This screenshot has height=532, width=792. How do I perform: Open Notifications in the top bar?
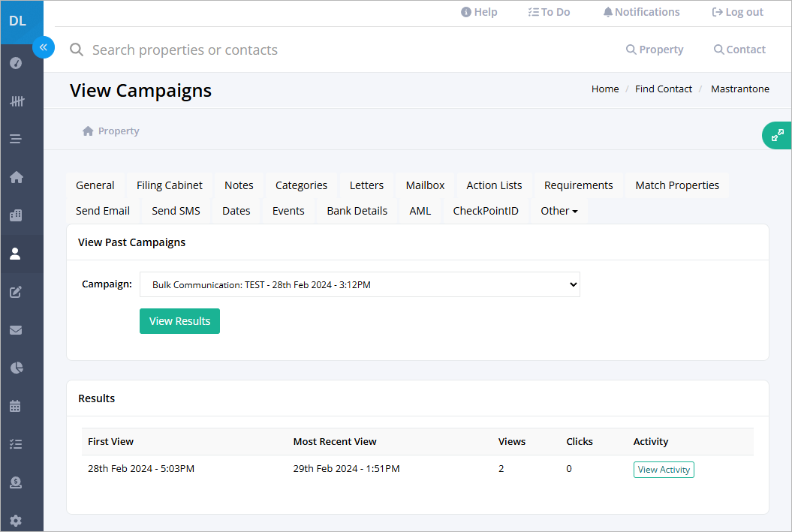pyautogui.click(x=641, y=12)
